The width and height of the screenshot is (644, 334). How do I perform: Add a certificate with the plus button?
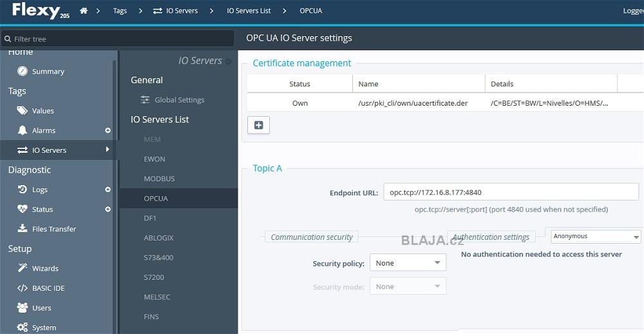pyautogui.click(x=258, y=125)
